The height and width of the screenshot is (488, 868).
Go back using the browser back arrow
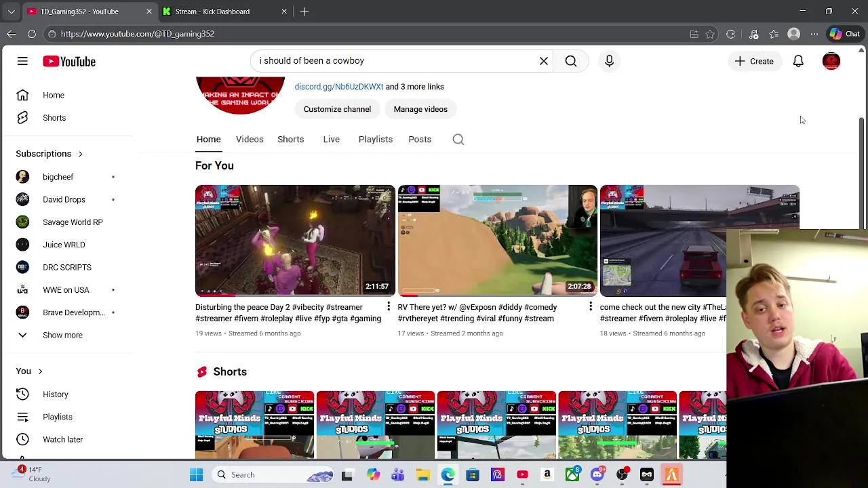click(12, 34)
